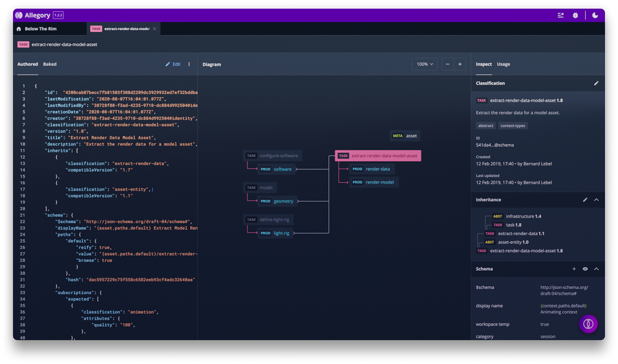
Task: Click the http://json-schema.org/ draft-04 schema value
Action: click(x=564, y=290)
